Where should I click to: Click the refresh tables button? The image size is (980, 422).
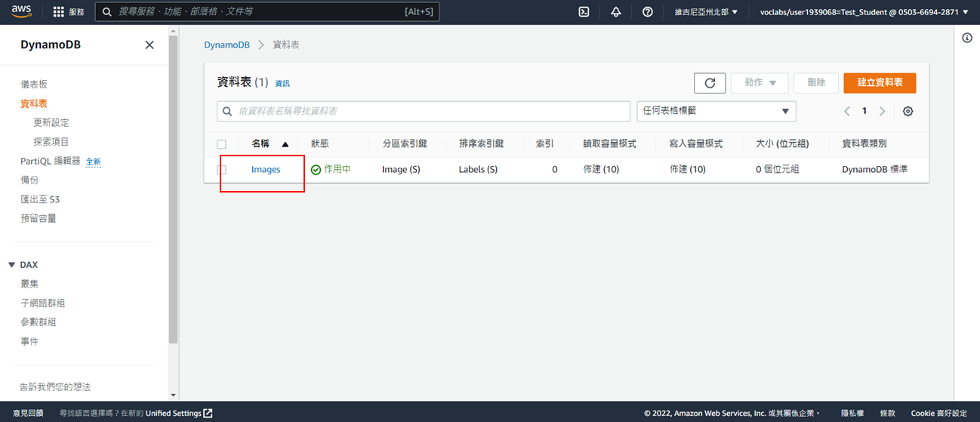click(710, 83)
